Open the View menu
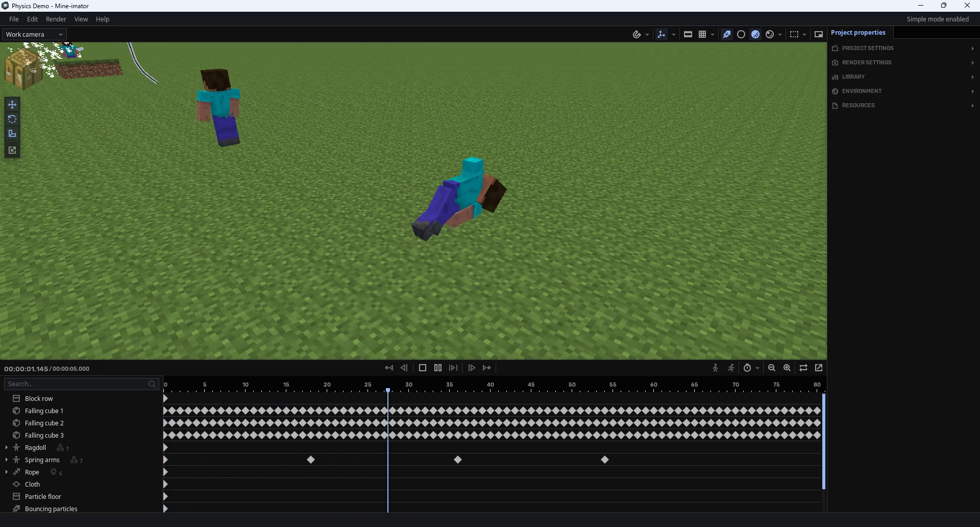Viewport: 980px width, 527px height. [x=81, y=19]
